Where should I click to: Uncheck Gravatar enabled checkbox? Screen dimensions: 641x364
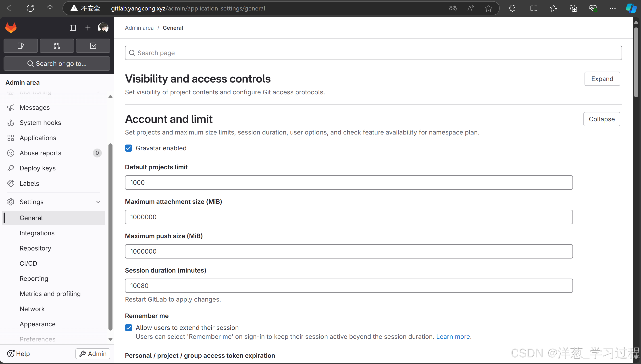[x=129, y=148]
